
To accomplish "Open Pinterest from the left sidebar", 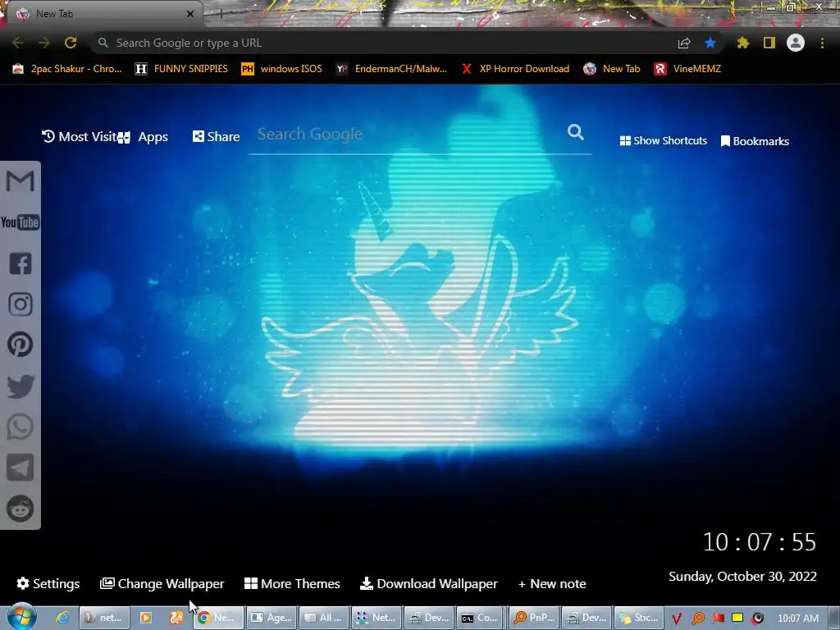I will 21,345.
